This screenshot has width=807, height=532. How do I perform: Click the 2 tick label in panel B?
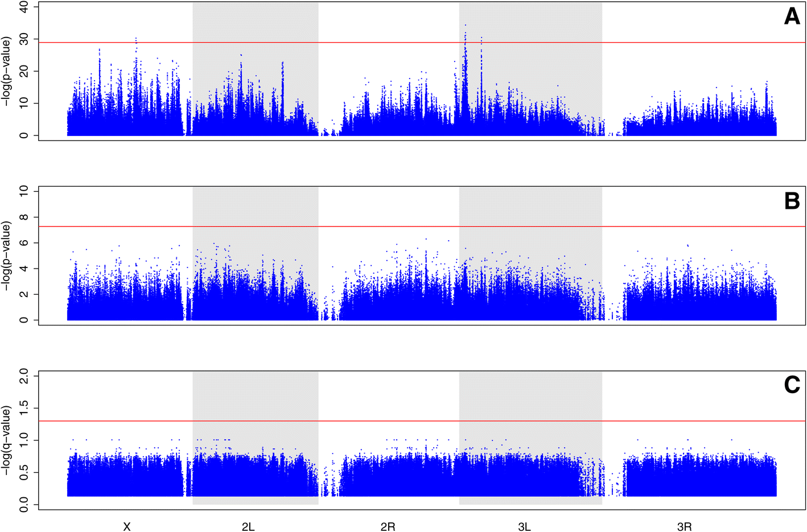24,294
